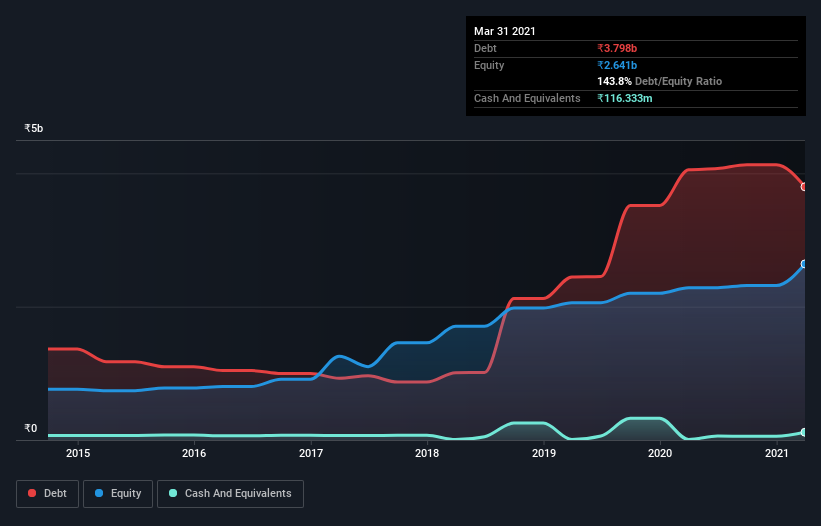
Task: Click the 2017 x-axis label
Action: pyautogui.click(x=310, y=453)
